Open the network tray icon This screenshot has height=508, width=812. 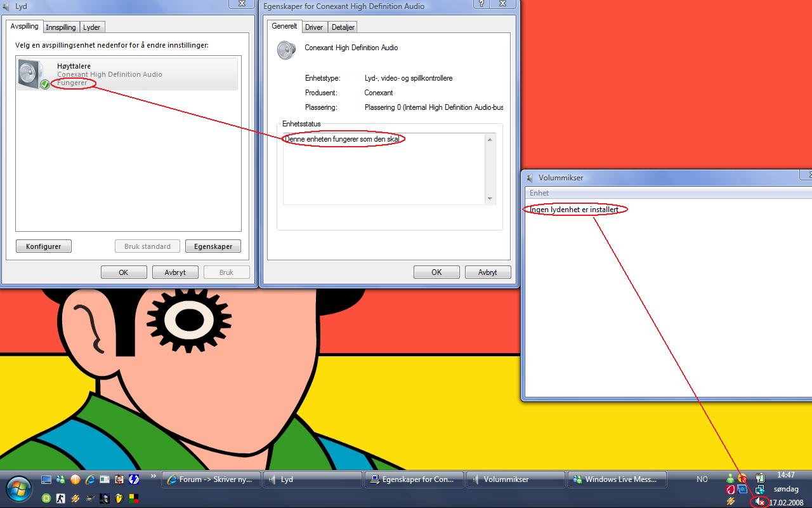(x=760, y=490)
